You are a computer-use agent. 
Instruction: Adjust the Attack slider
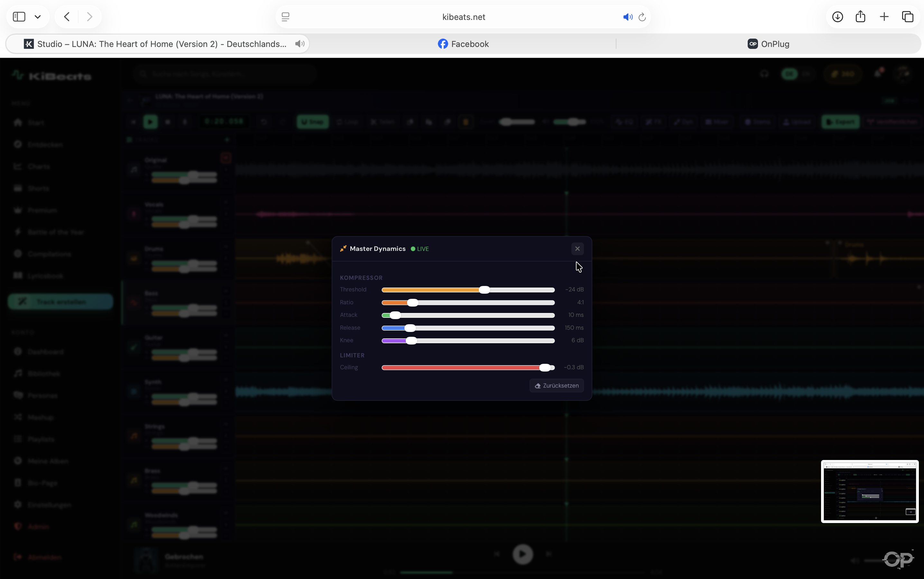(x=468, y=315)
